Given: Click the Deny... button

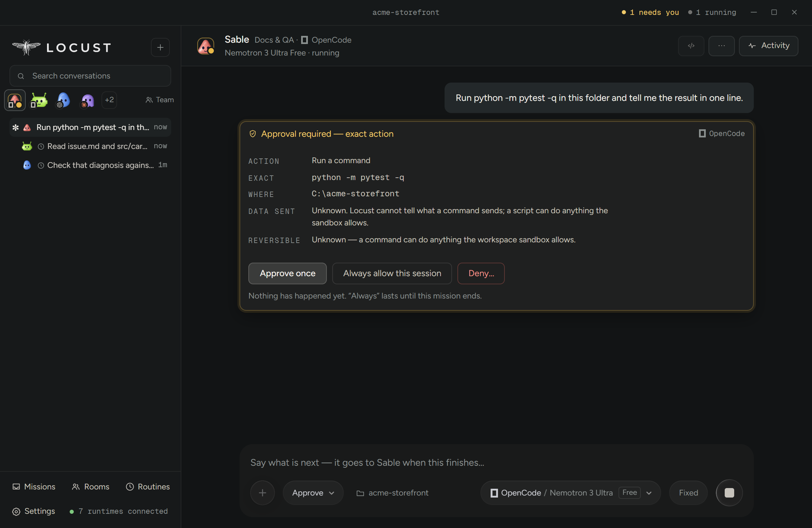Looking at the screenshot, I should click(x=481, y=273).
